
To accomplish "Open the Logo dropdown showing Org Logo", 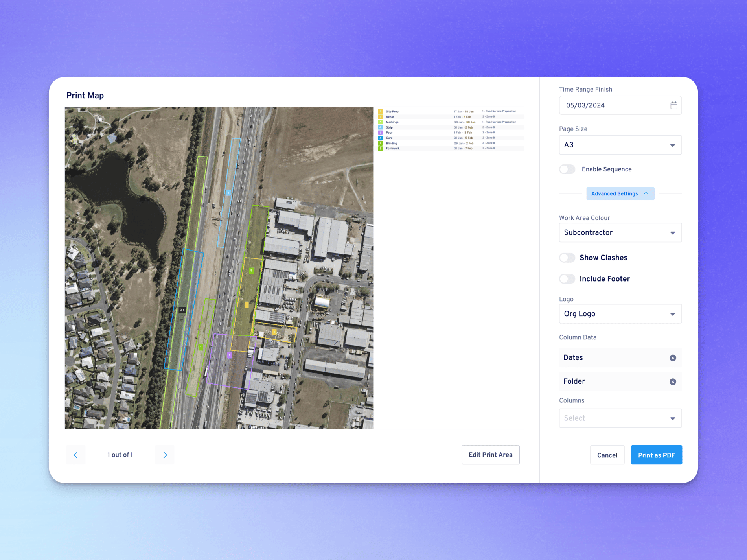I will [x=620, y=314].
